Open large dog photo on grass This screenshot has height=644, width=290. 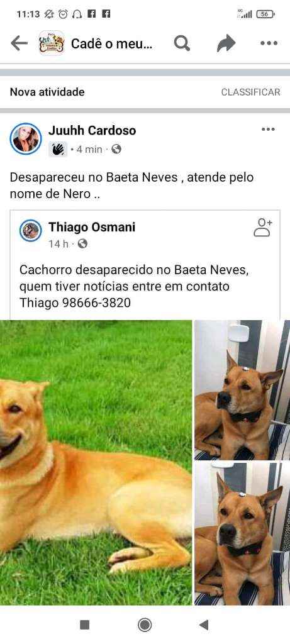point(96,462)
